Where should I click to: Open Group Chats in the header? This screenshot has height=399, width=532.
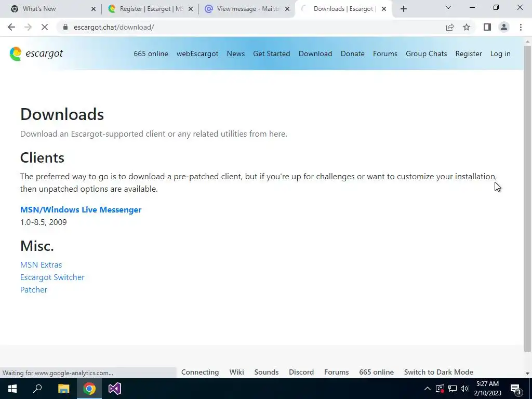pos(426,54)
